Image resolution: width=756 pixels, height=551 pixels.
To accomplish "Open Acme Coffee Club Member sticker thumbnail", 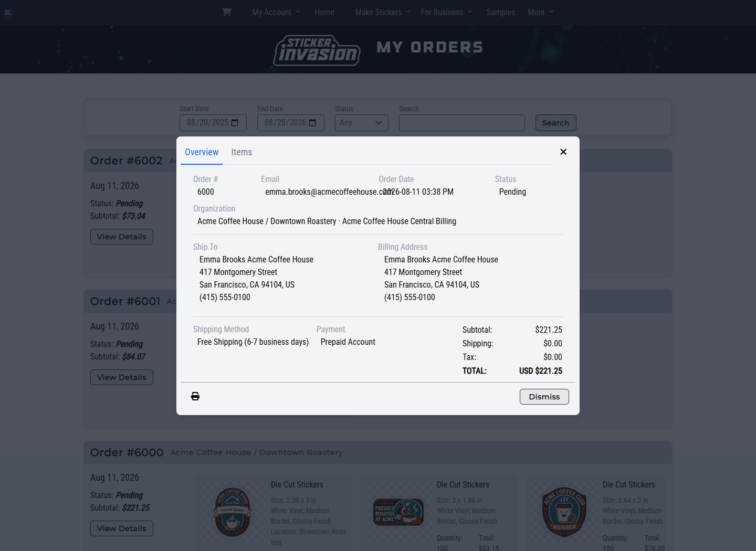I will 564,512.
